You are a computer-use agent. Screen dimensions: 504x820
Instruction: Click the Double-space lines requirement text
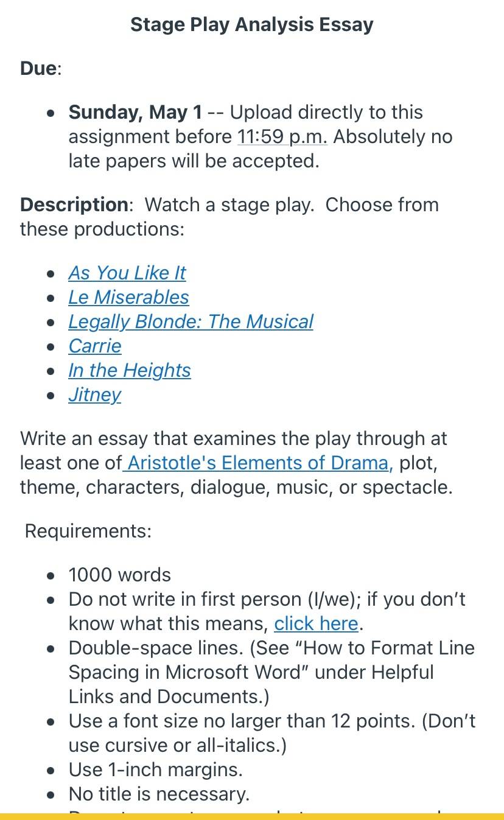pyautogui.click(x=271, y=672)
